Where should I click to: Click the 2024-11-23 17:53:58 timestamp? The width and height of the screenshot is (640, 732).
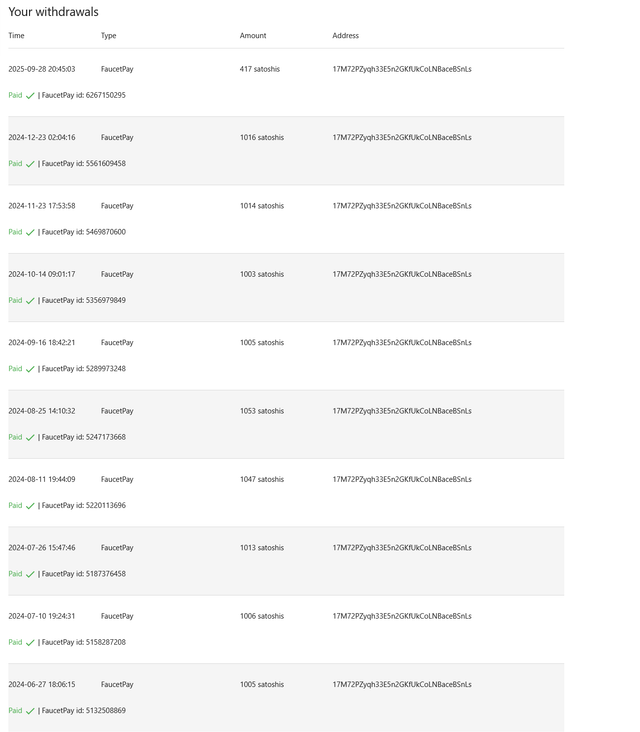(x=41, y=206)
